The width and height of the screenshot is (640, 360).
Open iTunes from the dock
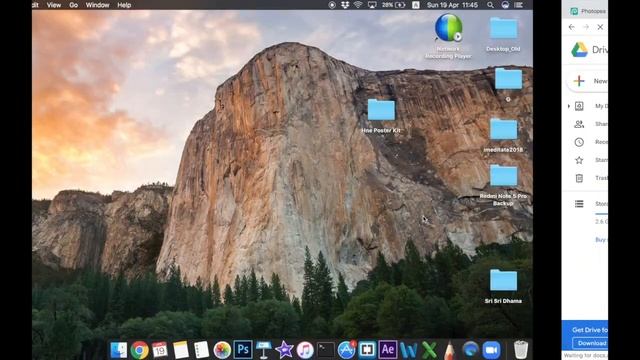(x=305, y=350)
